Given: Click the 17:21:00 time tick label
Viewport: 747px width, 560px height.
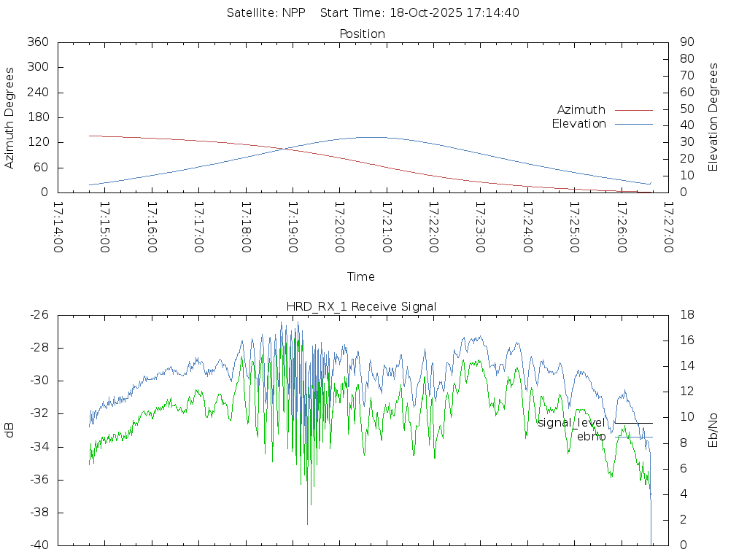Looking at the screenshot, I should pos(387,227).
